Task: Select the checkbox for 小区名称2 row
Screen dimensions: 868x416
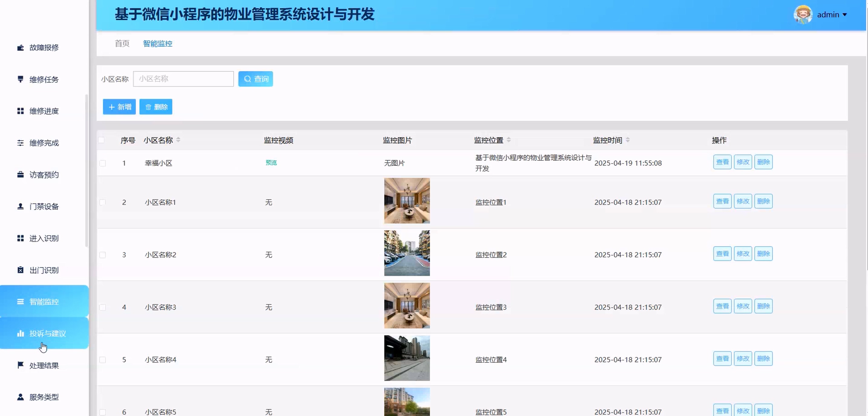Action: [x=103, y=255]
